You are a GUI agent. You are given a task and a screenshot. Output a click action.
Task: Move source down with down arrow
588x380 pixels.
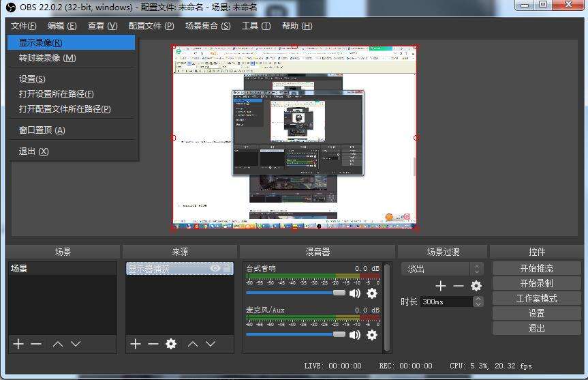211,344
